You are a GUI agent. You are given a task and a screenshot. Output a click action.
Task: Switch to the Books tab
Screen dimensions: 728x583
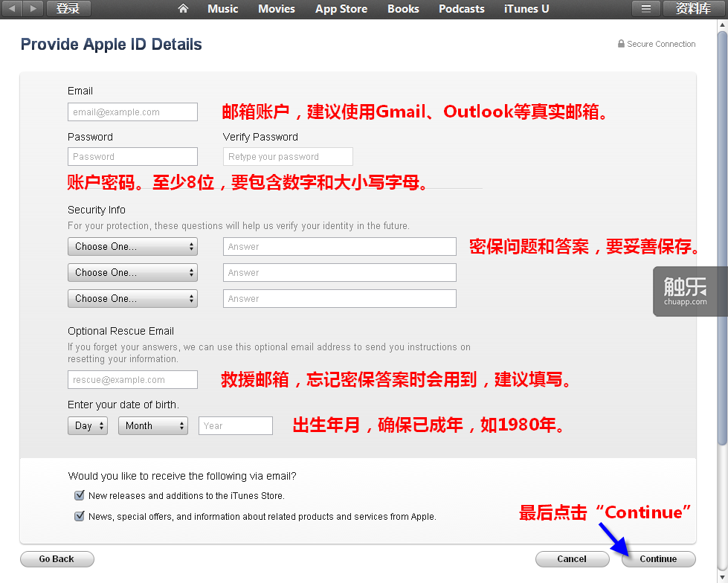click(x=403, y=9)
